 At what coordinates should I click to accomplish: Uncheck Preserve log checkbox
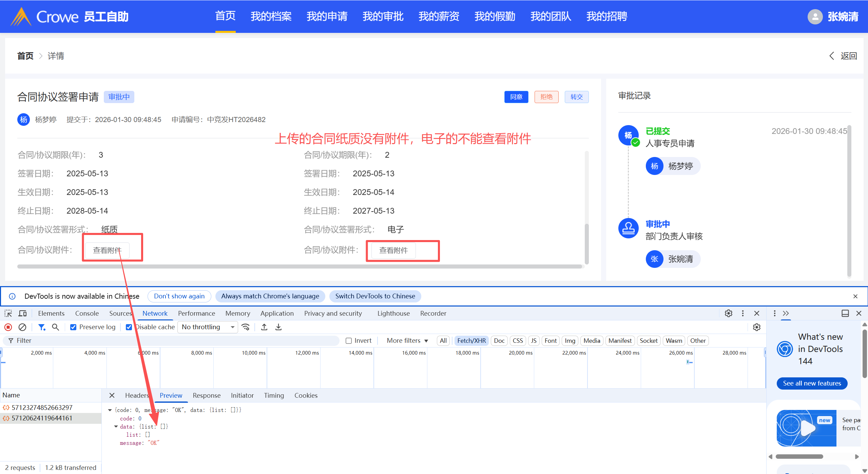(73, 327)
